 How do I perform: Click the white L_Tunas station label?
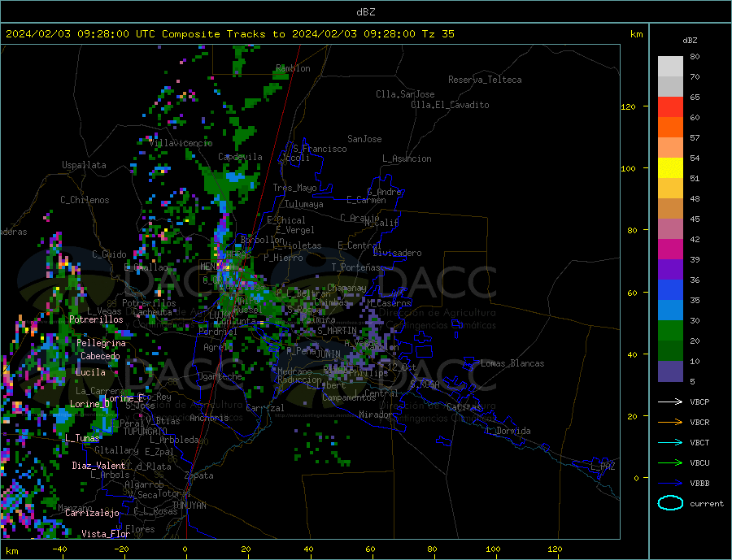coord(82,438)
